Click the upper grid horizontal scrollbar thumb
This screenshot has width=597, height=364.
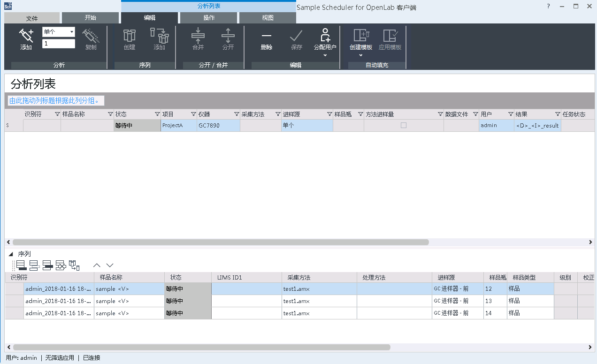(x=221, y=242)
